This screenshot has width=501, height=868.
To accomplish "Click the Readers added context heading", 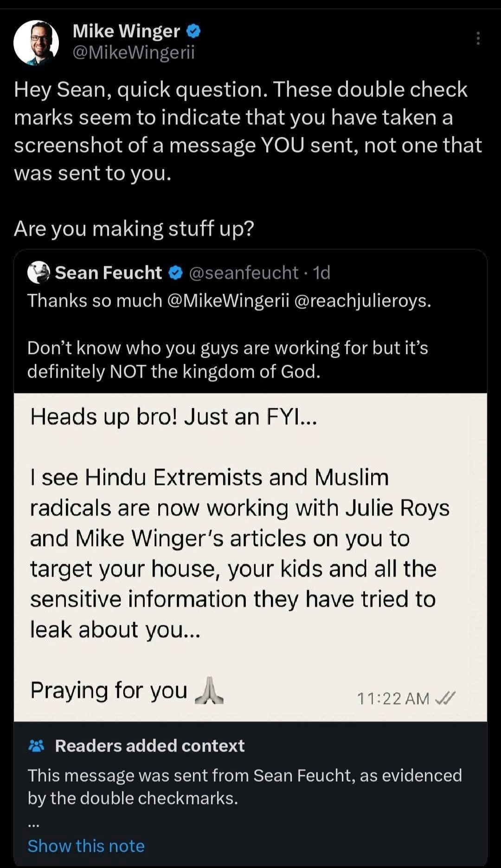I will tap(149, 746).
